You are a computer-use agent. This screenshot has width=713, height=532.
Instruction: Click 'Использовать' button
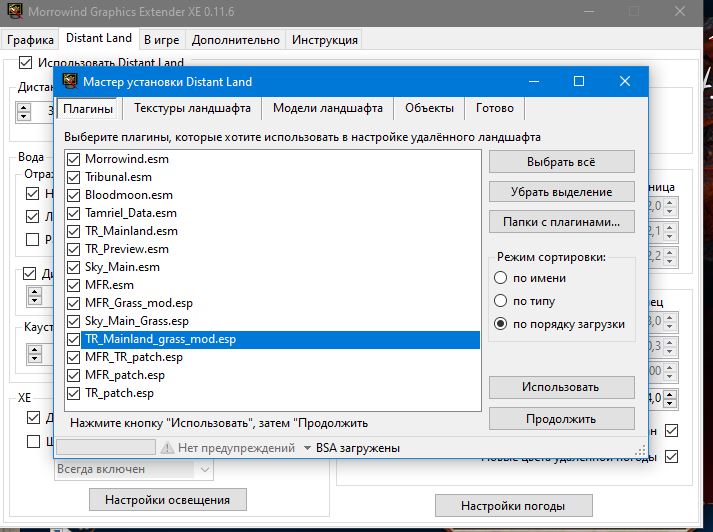pos(562,387)
